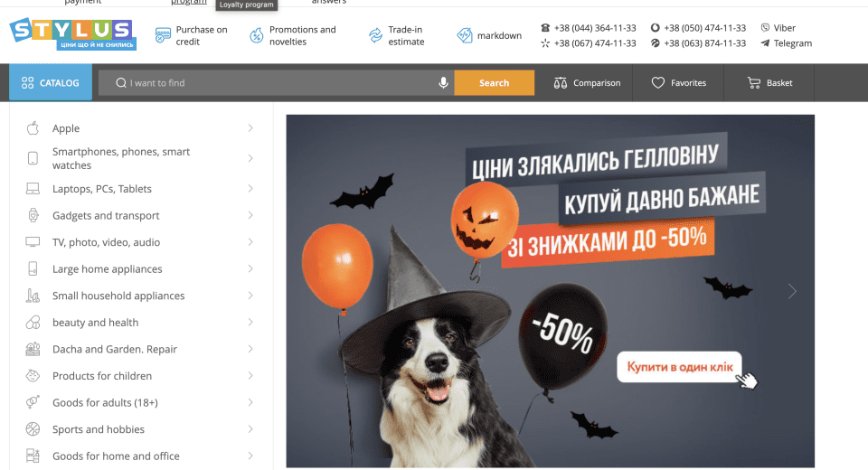Advance the banner with the next arrow
Screen dimensions: 868x470
pos(792,291)
